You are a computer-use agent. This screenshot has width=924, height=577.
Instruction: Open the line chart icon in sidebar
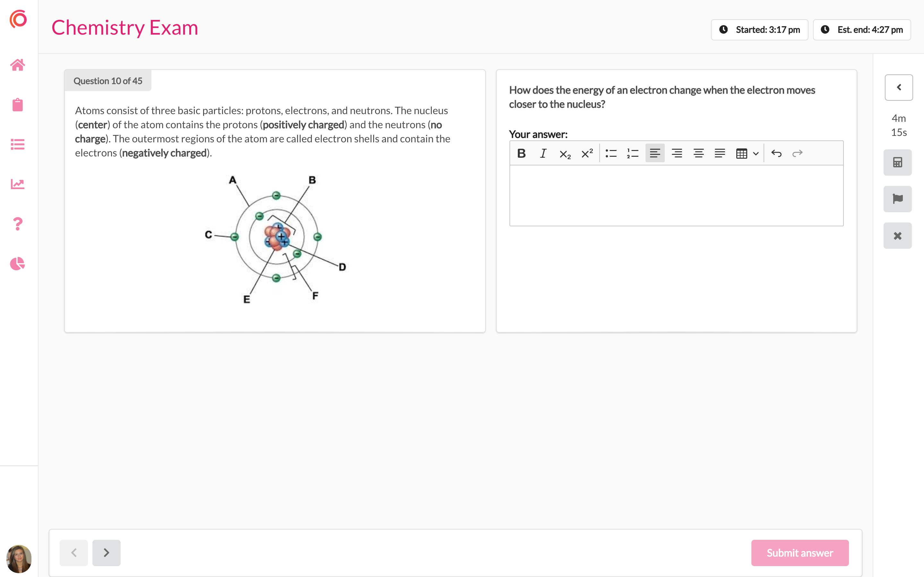click(x=18, y=184)
